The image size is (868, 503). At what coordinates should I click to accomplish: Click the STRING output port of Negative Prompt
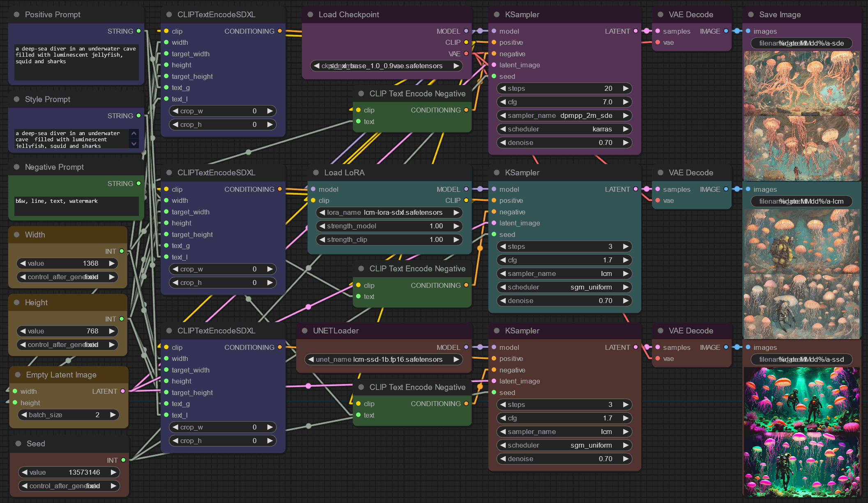pos(139,184)
